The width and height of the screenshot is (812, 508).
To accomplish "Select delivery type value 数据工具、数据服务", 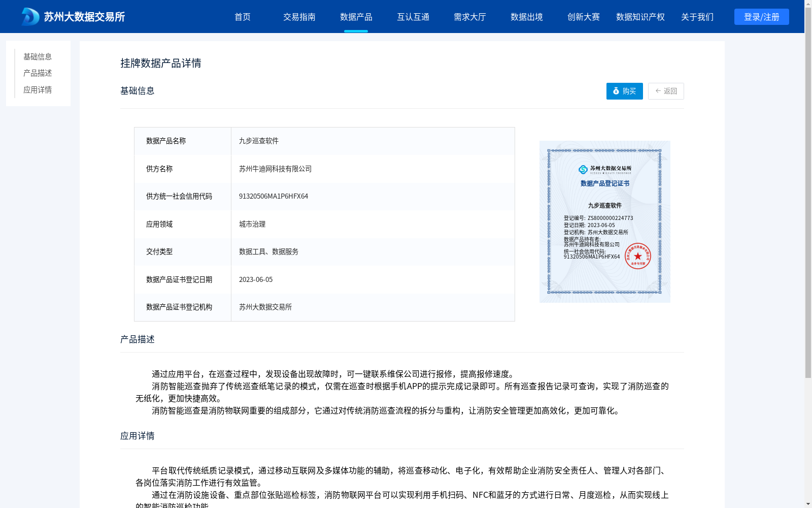I will pyautogui.click(x=269, y=251).
